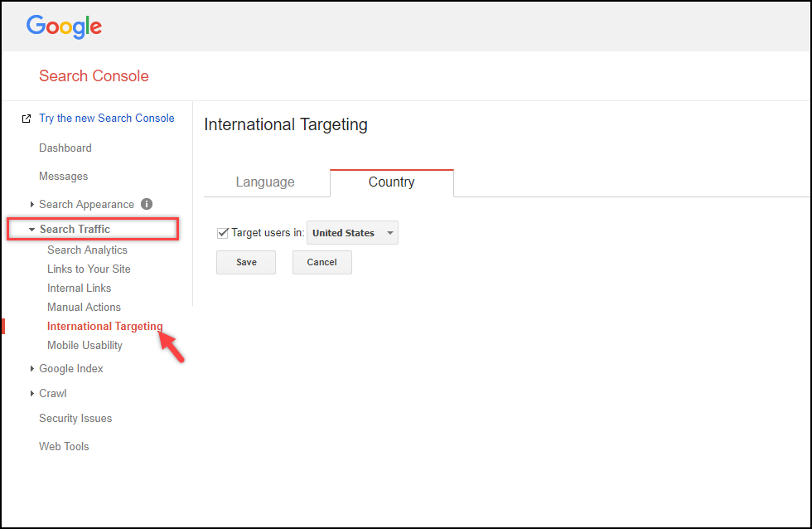The width and height of the screenshot is (812, 529).
Task: Open Security Issues in sidebar
Action: [x=75, y=418]
